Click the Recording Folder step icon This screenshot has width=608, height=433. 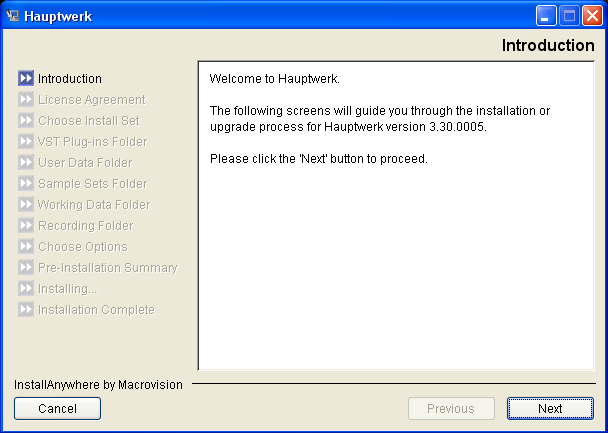click(x=26, y=225)
